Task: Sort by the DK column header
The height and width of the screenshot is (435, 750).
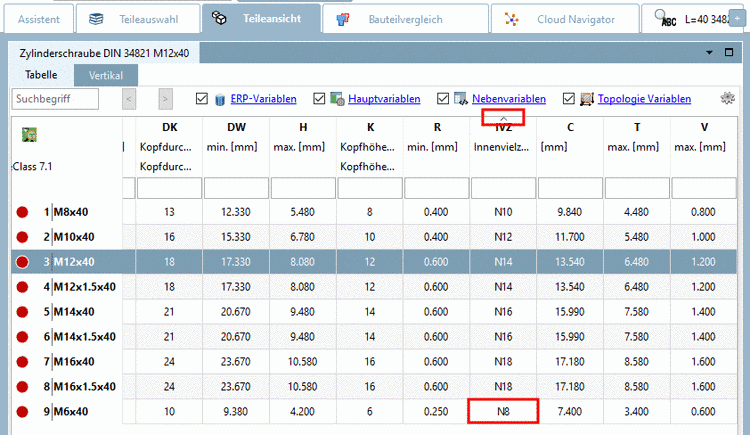Action: [x=170, y=127]
